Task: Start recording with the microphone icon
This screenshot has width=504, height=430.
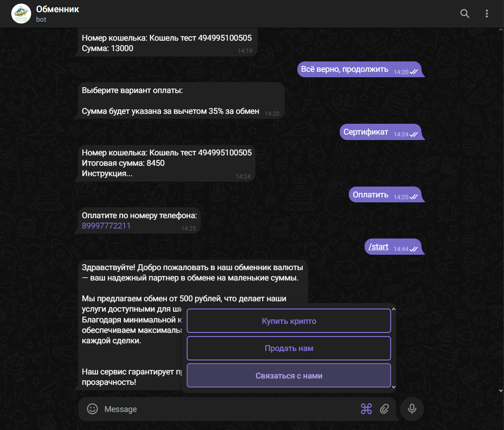Action: point(412,409)
